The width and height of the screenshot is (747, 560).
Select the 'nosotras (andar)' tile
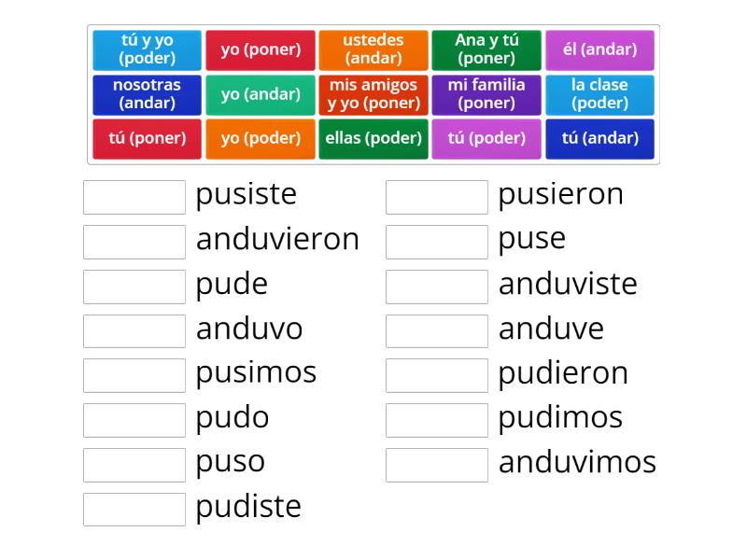[x=148, y=94]
